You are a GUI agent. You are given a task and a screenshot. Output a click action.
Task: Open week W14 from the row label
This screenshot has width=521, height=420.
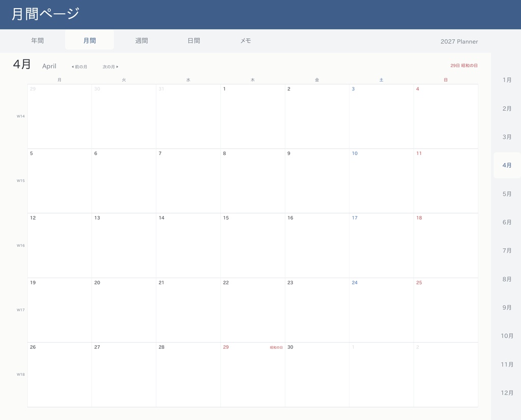click(20, 116)
